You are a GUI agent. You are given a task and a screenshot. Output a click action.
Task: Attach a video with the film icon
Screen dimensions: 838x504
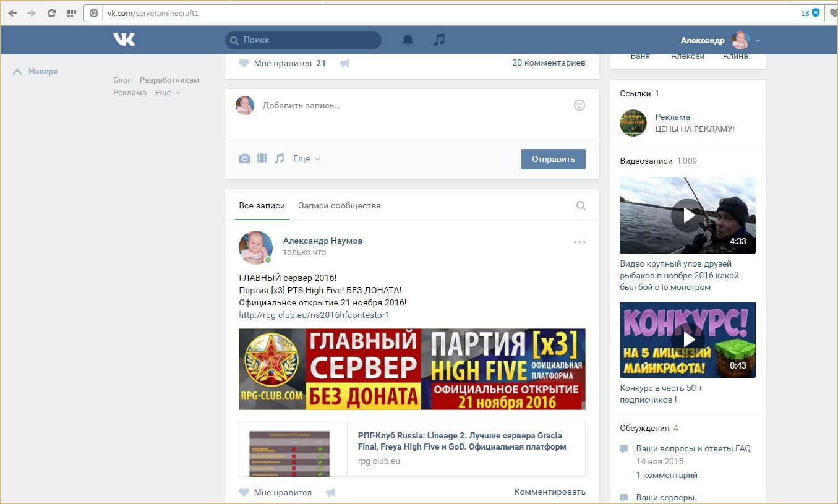point(262,158)
